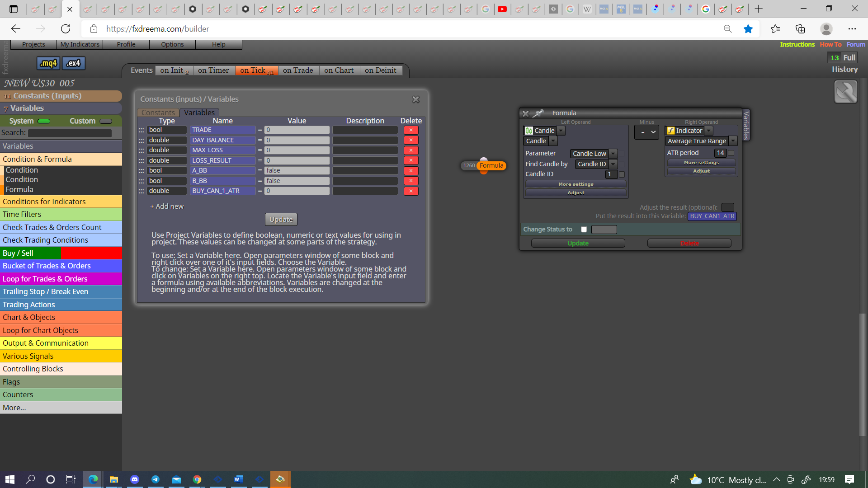Delete the TRADE variable row
Screen dimensions: 868x488
coord(411,130)
